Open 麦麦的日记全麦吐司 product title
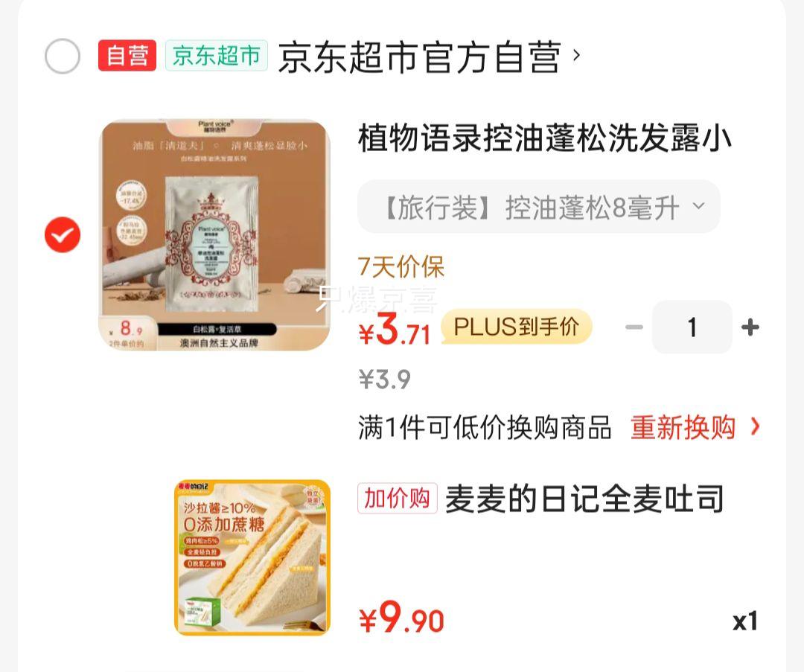The image size is (804, 672). pyautogui.click(x=584, y=499)
